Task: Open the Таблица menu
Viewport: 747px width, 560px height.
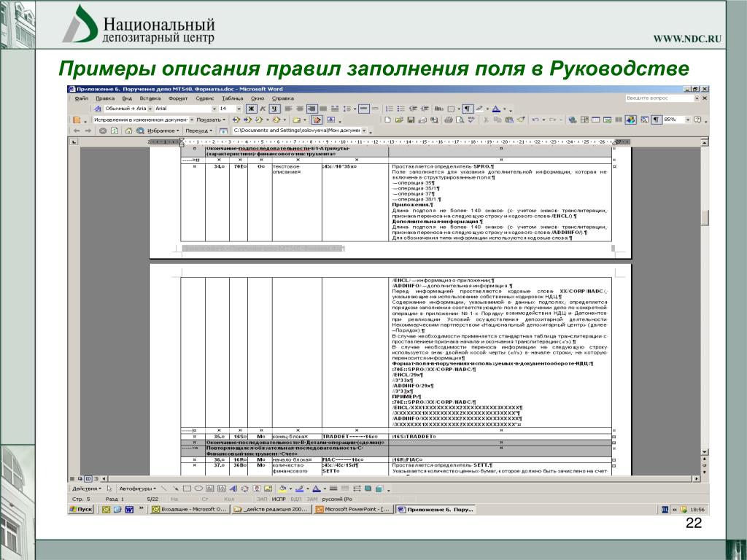Action: pyautogui.click(x=232, y=98)
